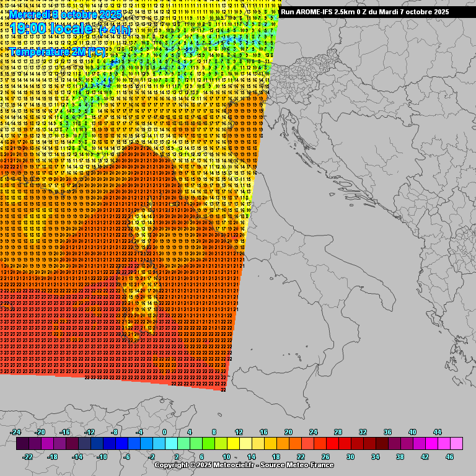This screenshot has width=476, height=476.
Task: Click the "Mercredi 8 octobre 2025" date title
Action: coord(65,14)
